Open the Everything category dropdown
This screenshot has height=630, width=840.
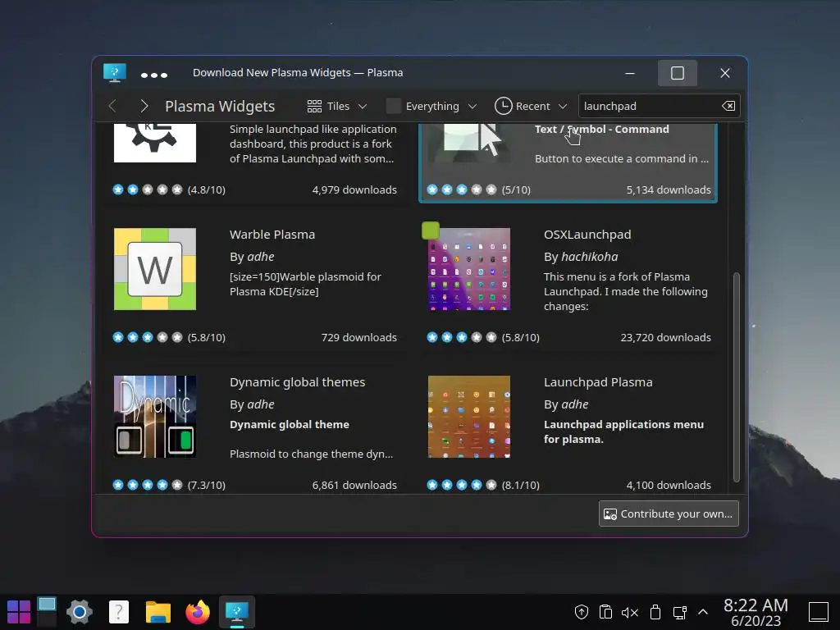tap(431, 106)
